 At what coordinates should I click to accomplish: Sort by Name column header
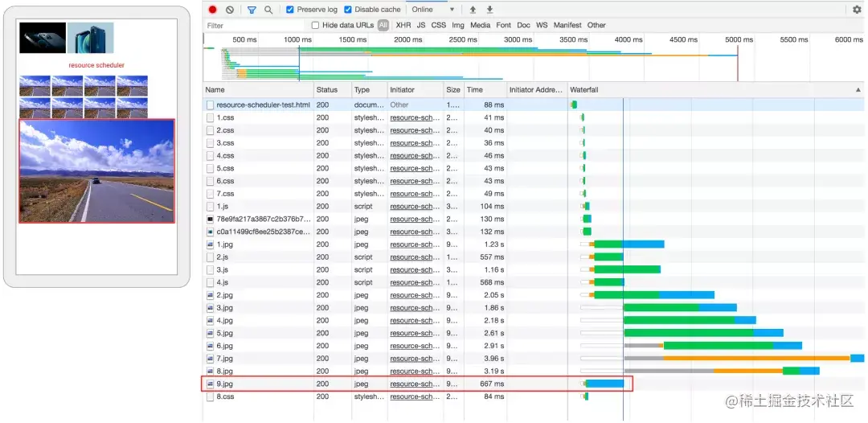pos(258,90)
